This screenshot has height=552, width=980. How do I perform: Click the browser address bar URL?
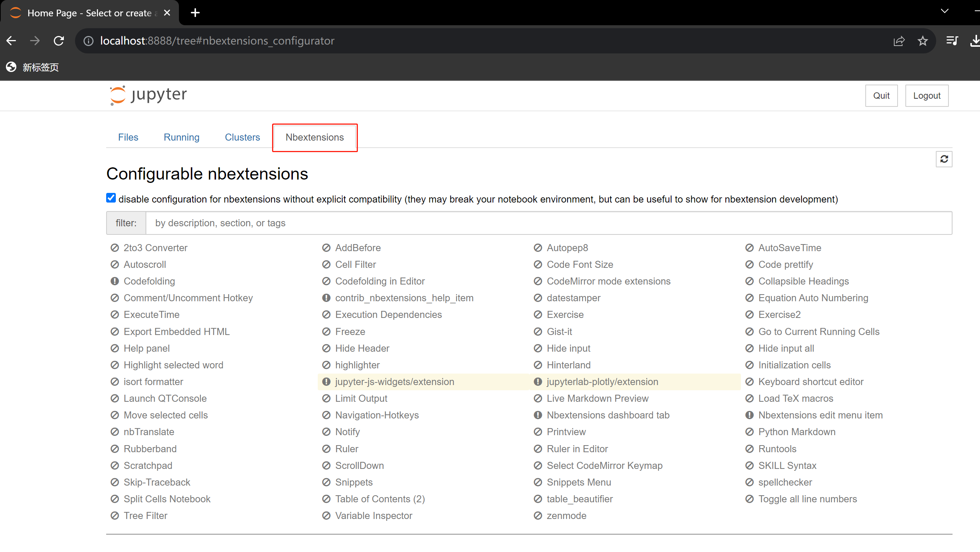[x=217, y=41]
